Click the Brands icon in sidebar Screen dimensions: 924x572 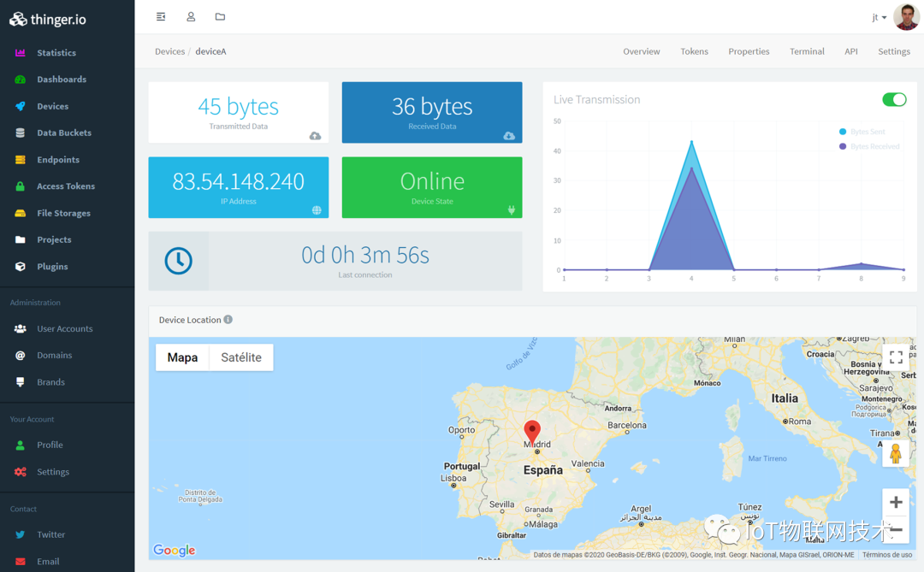point(20,381)
